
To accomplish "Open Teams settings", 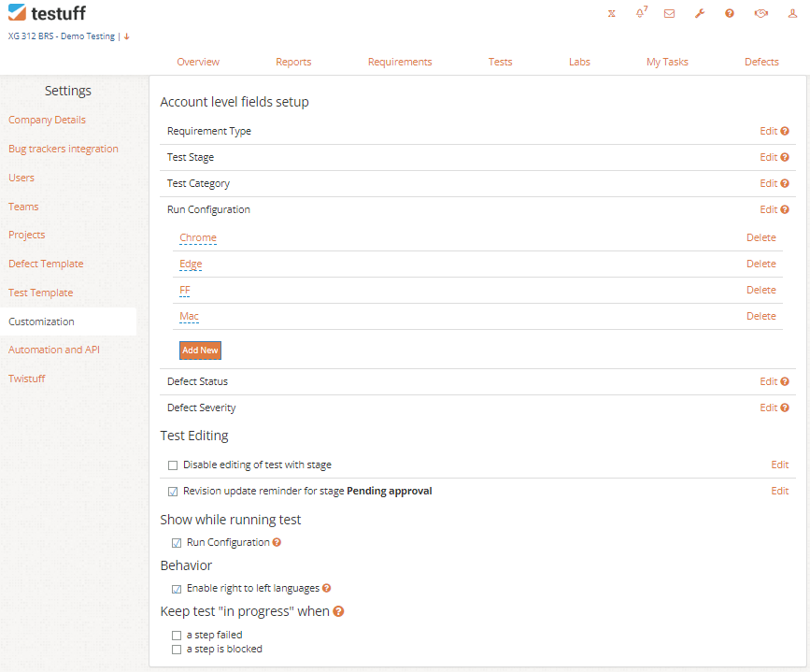I will 23,207.
